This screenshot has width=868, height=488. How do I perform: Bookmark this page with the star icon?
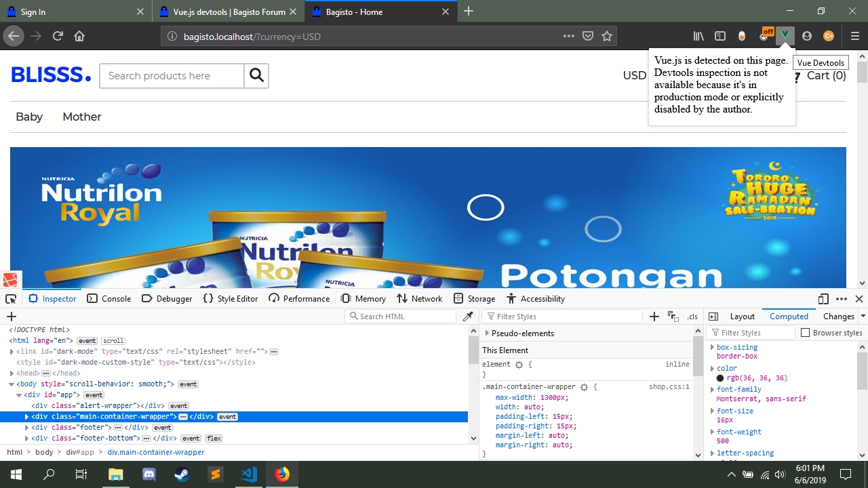pyautogui.click(x=607, y=36)
